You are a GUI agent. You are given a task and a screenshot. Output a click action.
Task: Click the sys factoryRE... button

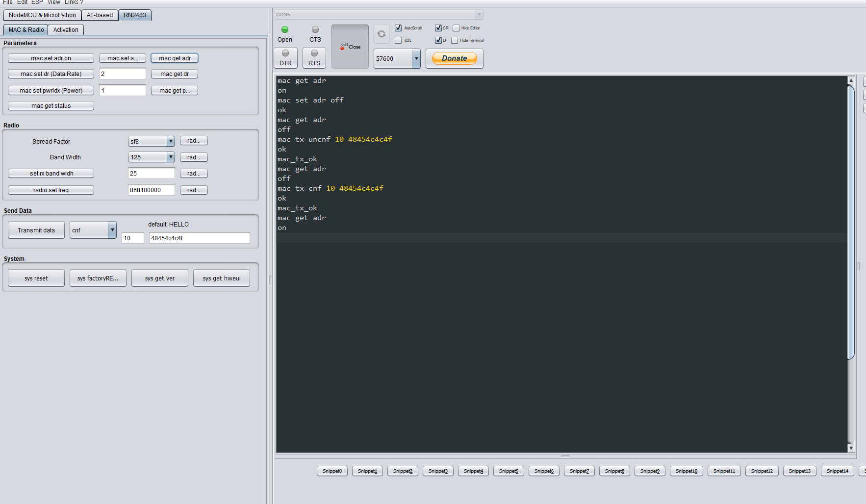(98, 278)
